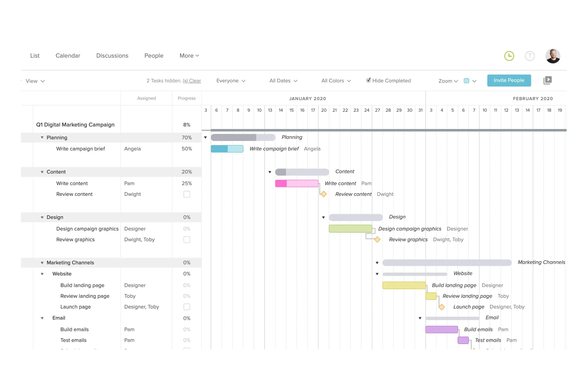Click the Build landing page yellow bar
The image size is (588, 392).
(404, 285)
